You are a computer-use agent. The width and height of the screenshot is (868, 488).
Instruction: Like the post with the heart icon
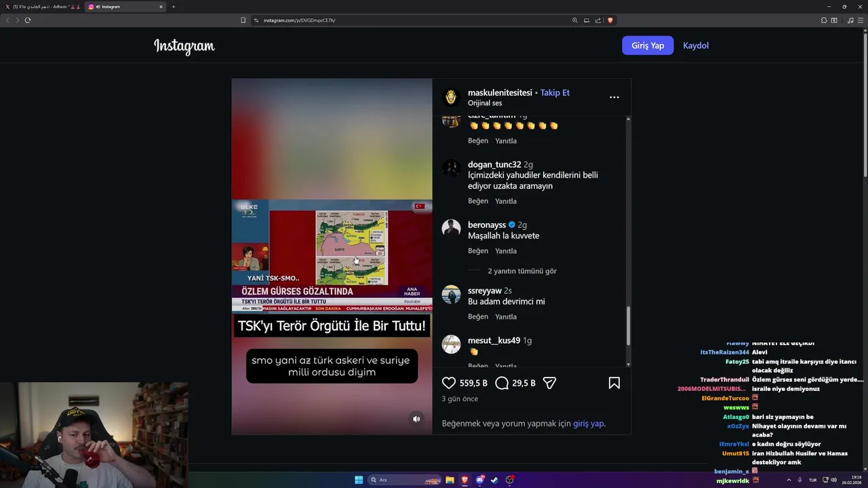pyautogui.click(x=449, y=383)
